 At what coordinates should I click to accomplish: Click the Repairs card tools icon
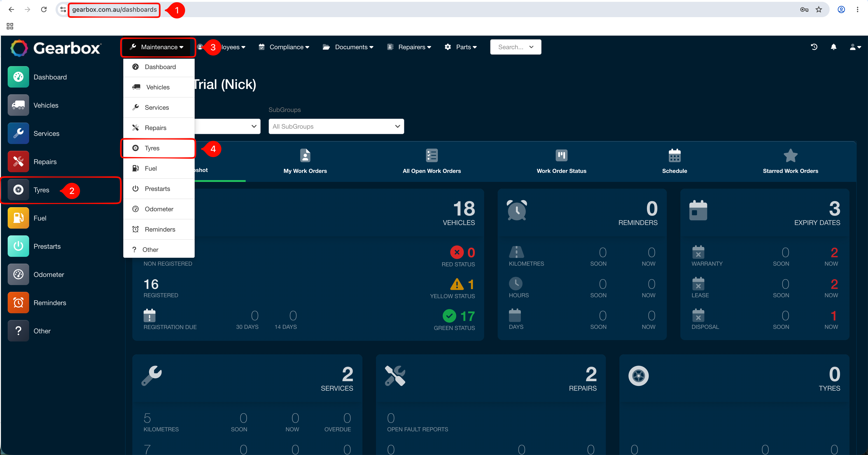(395, 376)
